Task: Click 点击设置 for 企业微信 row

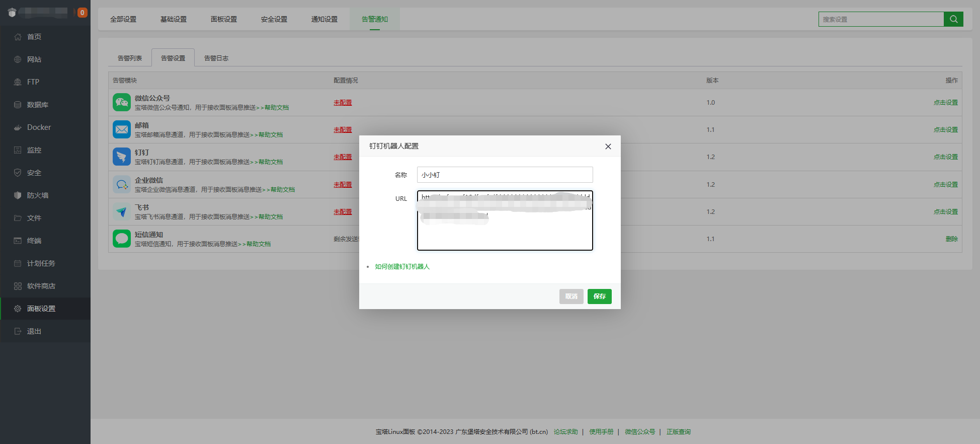Action: pos(946,185)
